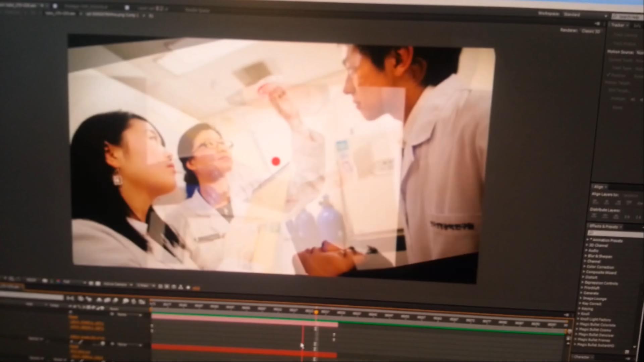Select the red layer bar in the timeline
The width and height of the screenshot is (644, 362).
(x=244, y=351)
